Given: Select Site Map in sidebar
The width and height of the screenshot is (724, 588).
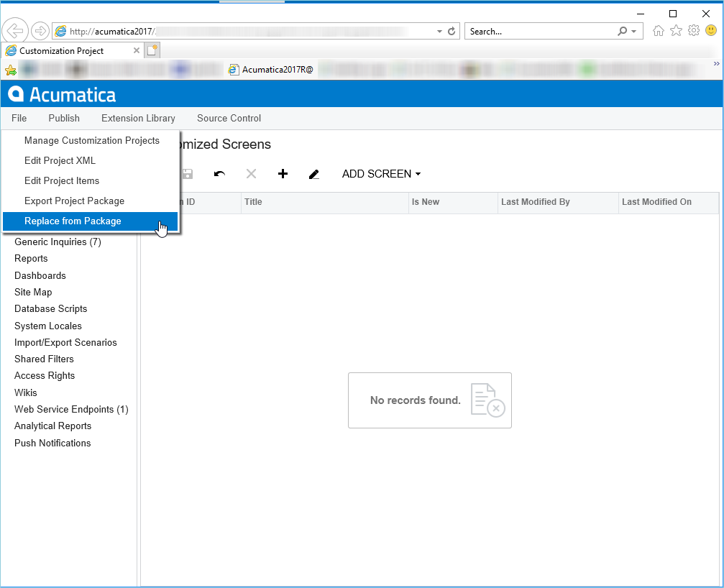Looking at the screenshot, I should tap(33, 292).
